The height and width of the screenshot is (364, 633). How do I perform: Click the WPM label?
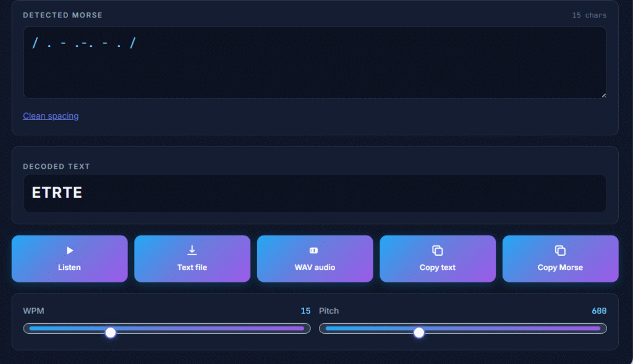pos(33,311)
